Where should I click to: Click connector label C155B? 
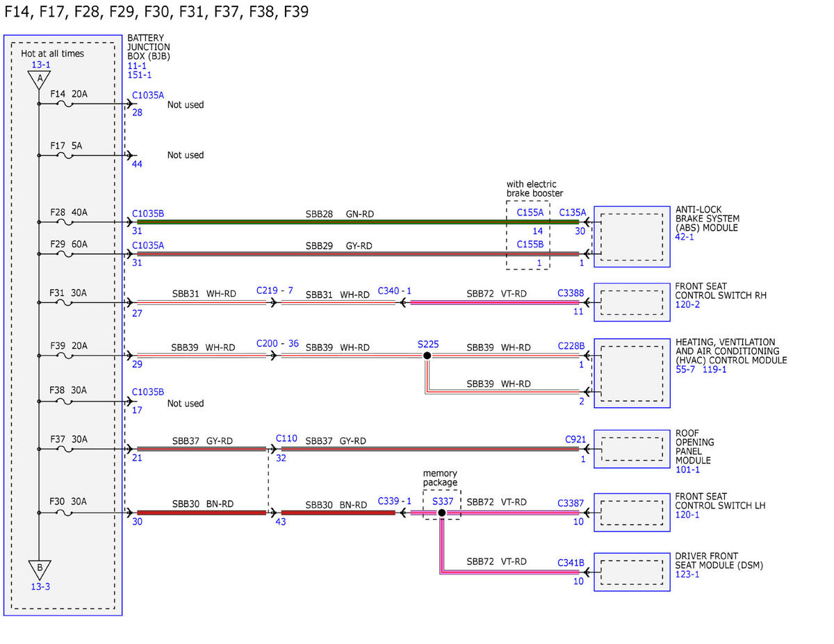point(530,245)
